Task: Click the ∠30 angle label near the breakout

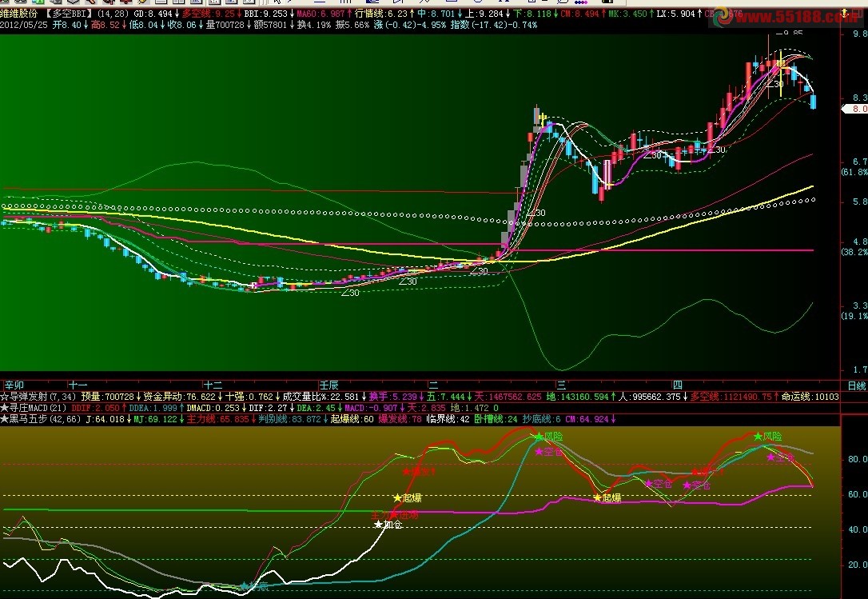Action: (536, 213)
